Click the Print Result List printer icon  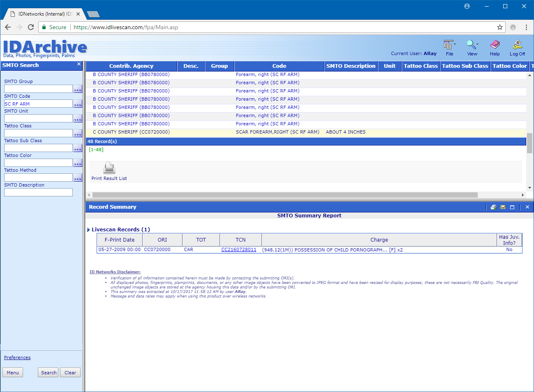[x=109, y=168]
